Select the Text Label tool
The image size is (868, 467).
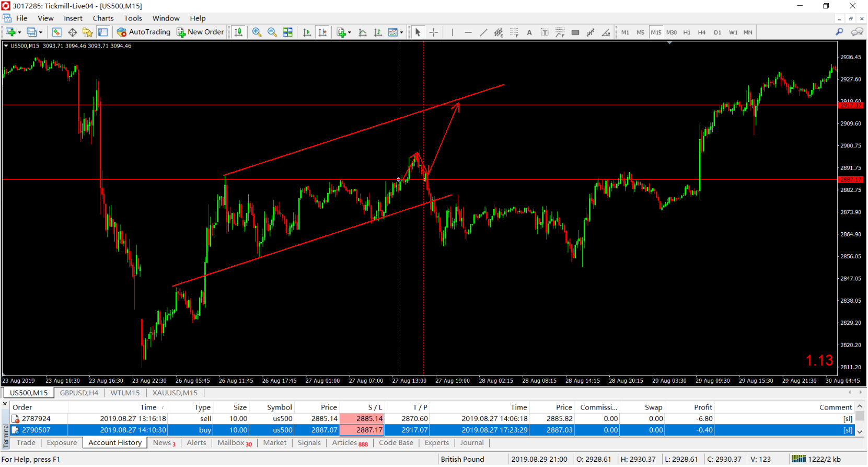point(545,32)
